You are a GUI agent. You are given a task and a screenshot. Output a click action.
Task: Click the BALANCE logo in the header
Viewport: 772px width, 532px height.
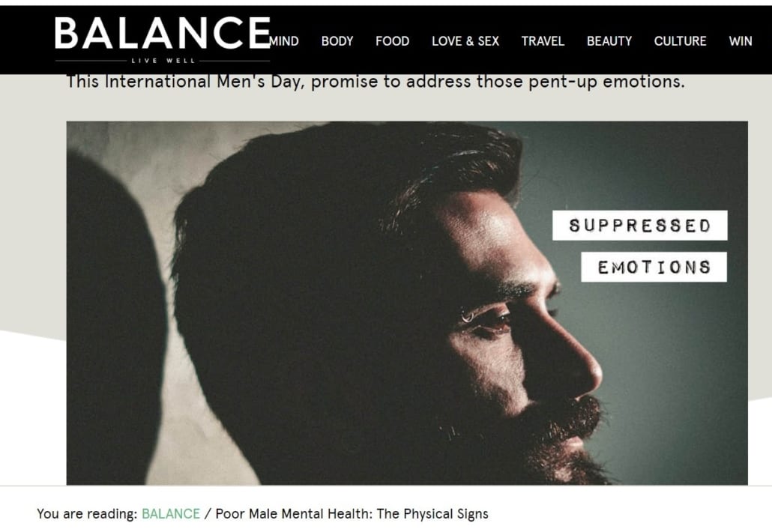[163, 34]
